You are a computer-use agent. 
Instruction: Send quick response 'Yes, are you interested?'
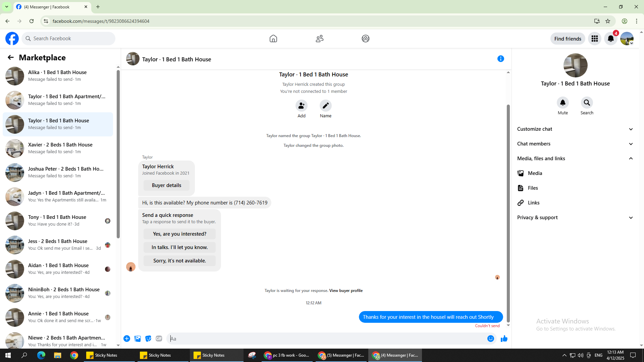[x=179, y=234]
